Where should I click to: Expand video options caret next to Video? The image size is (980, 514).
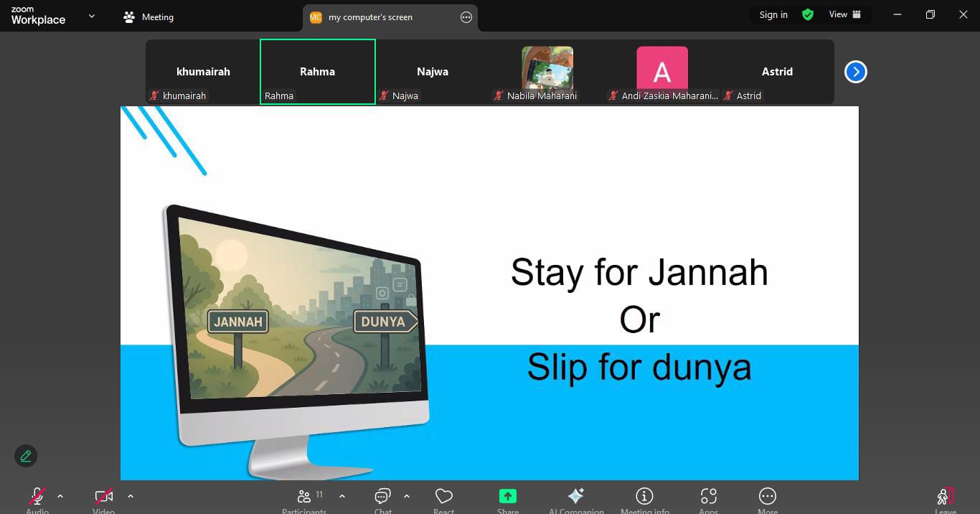tap(130, 496)
